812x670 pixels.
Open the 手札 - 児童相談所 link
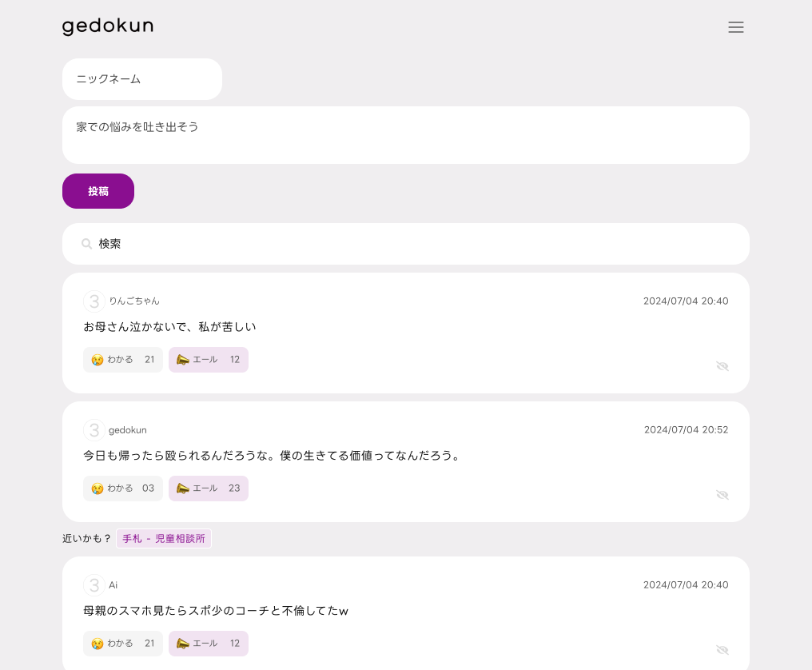tap(164, 539)
